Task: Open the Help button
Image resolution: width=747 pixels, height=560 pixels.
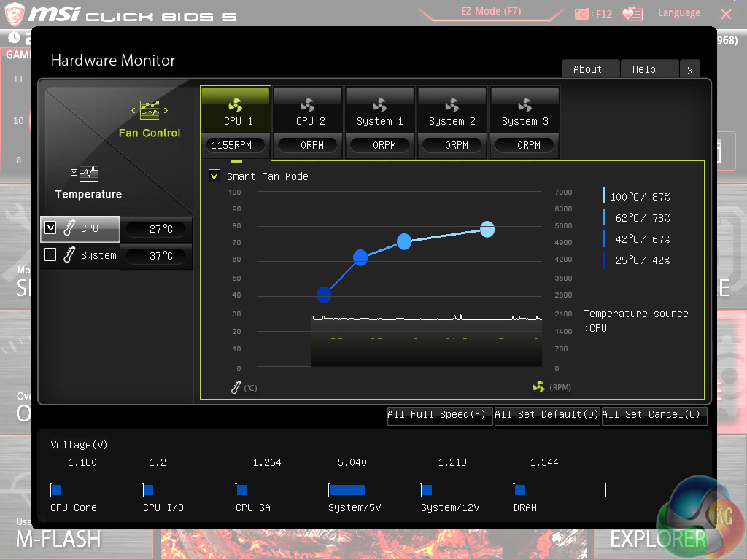Action: click(650, 69)
